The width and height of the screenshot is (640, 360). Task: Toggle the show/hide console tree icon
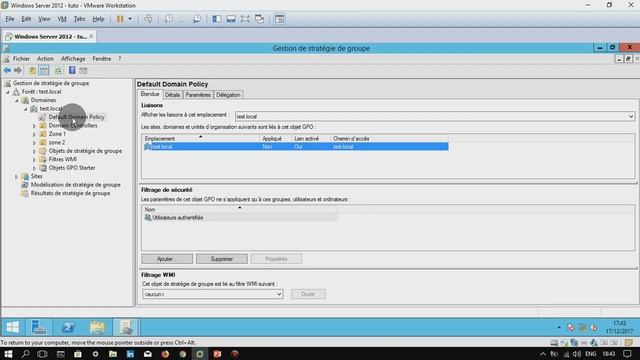pos(44,70)
